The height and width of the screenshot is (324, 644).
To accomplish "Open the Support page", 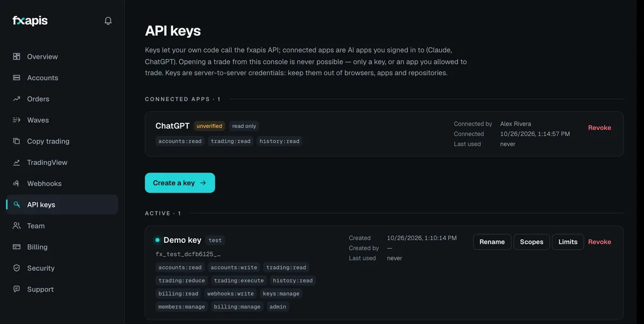I will pyautogui.click(x=62, y=289).
